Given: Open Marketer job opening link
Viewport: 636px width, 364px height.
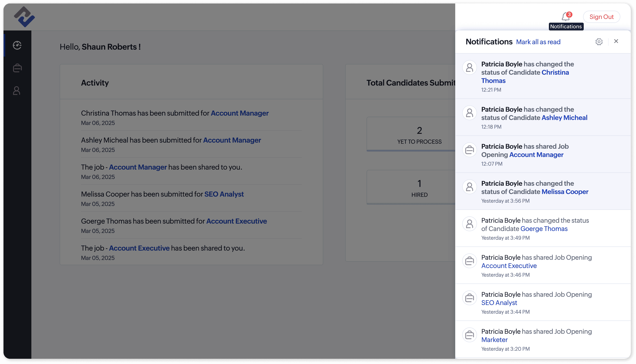Looking at the screenshot, I should [494, 340].
